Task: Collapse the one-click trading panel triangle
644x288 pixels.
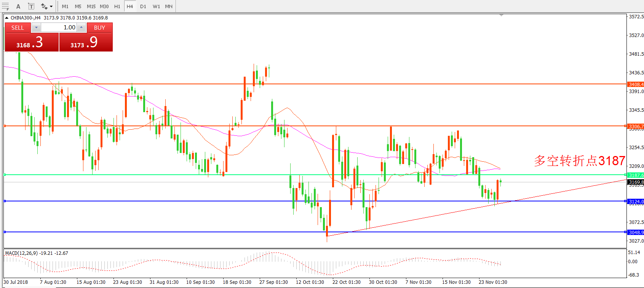Action: coord(6,18)
